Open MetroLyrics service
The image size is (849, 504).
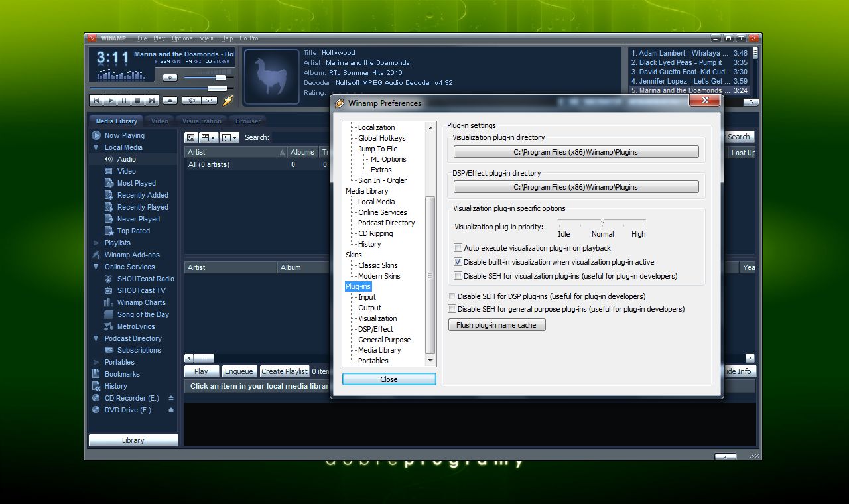tap(136, 326)
